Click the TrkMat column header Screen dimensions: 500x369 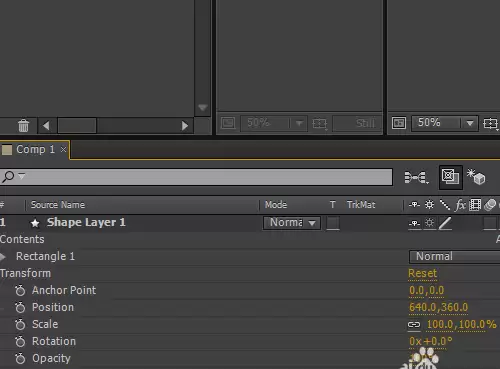coord(361,205)
